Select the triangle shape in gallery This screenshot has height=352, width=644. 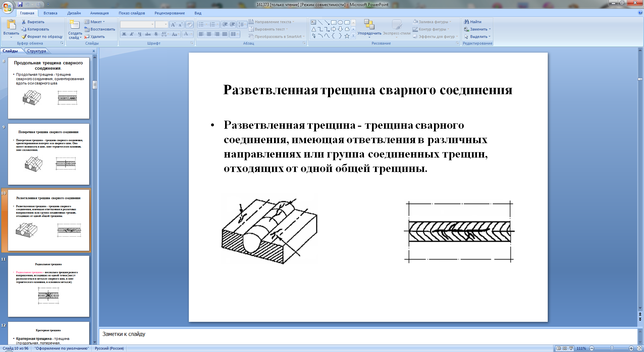(x=314, y=29)
